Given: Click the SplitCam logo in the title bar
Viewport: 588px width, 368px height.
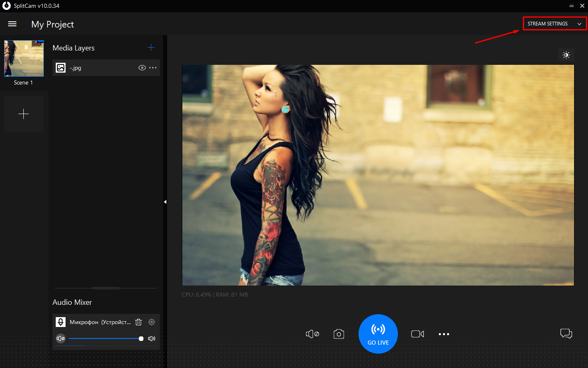Looking at the screenshot, I should click(x=6, y=6).
